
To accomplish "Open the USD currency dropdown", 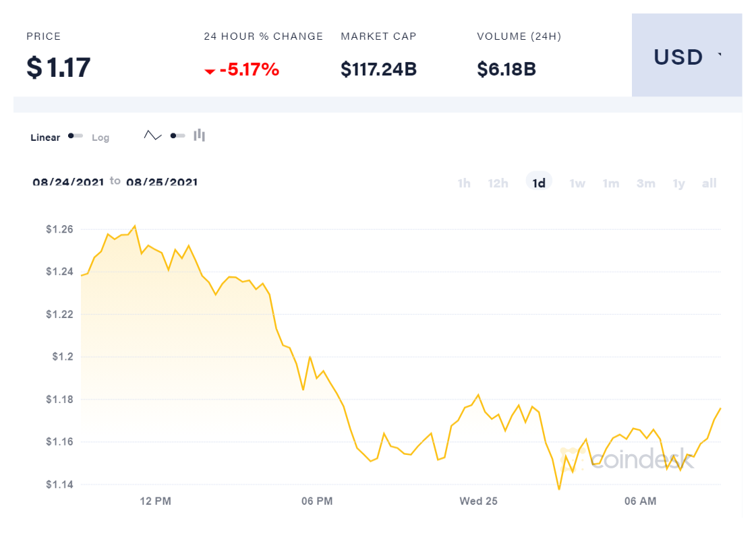I will coord(687,57).
